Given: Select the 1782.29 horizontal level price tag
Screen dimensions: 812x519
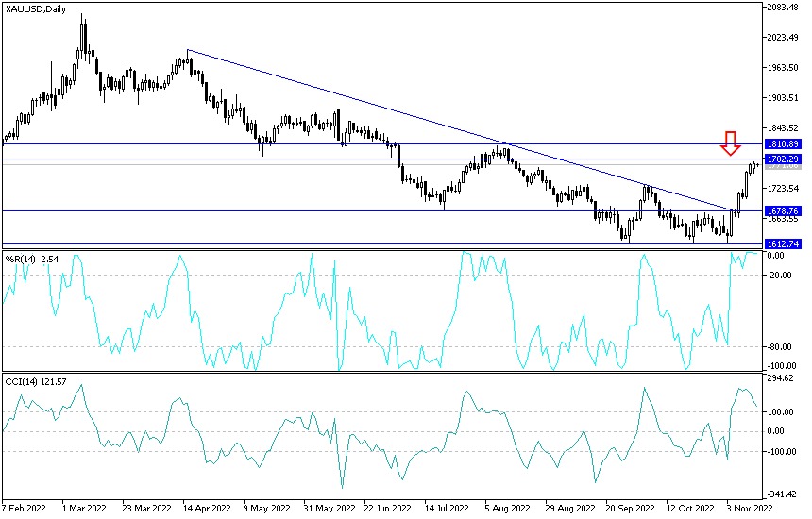Looking at the screenshot, I should tap(783, 159).
